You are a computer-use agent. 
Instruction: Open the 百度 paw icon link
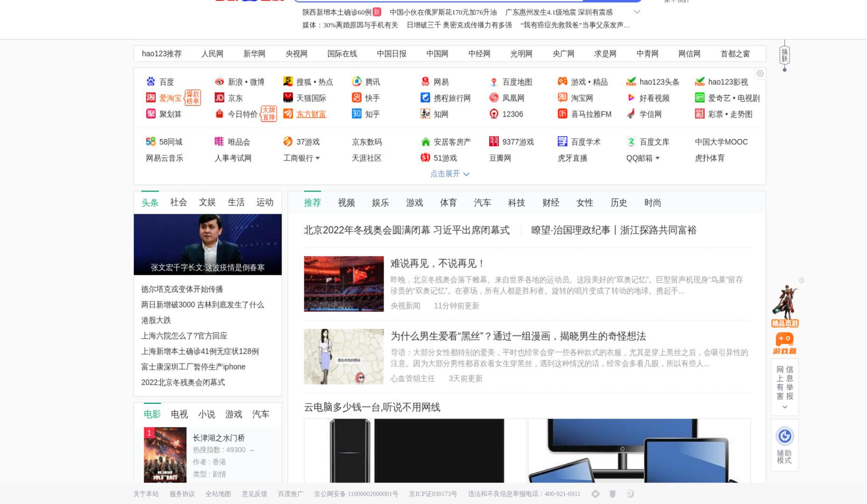click(150, 82)
